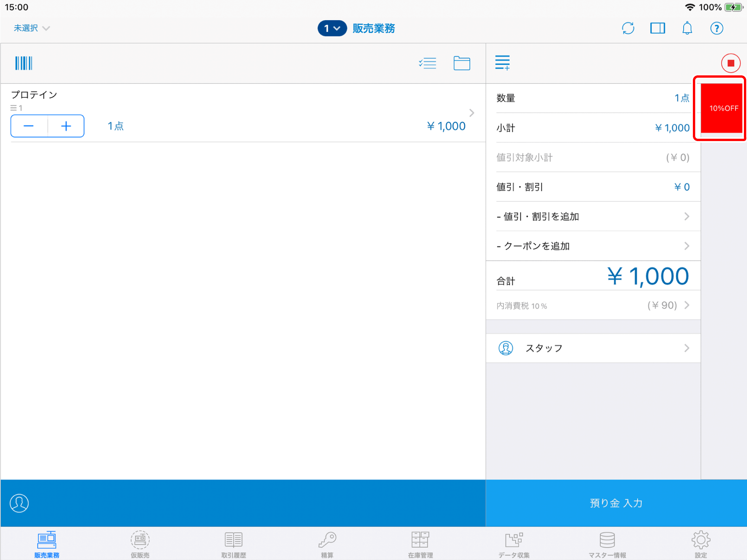Expand 内消費税 10% details
Viewport: 747px width, 560px height.
[x=593, y=305]
